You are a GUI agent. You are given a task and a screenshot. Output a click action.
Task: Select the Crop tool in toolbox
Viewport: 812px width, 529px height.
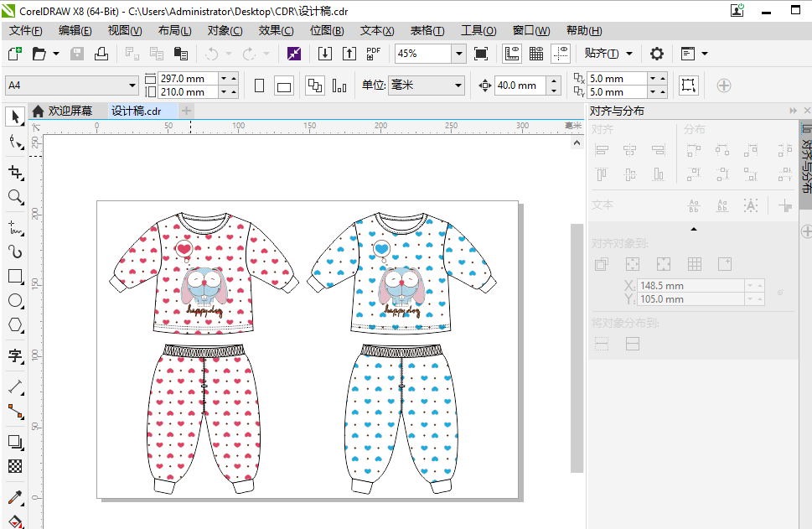[15, 172]
